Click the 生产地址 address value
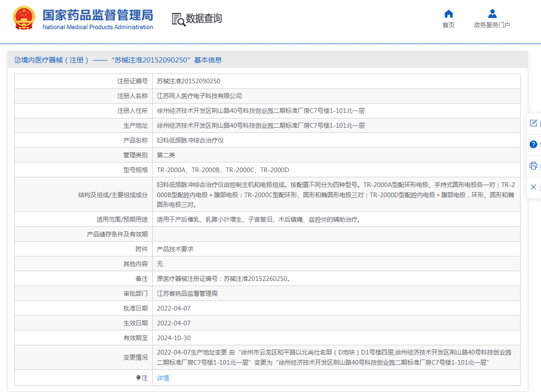This screenshot has height=392, width=541. [261, 125]
